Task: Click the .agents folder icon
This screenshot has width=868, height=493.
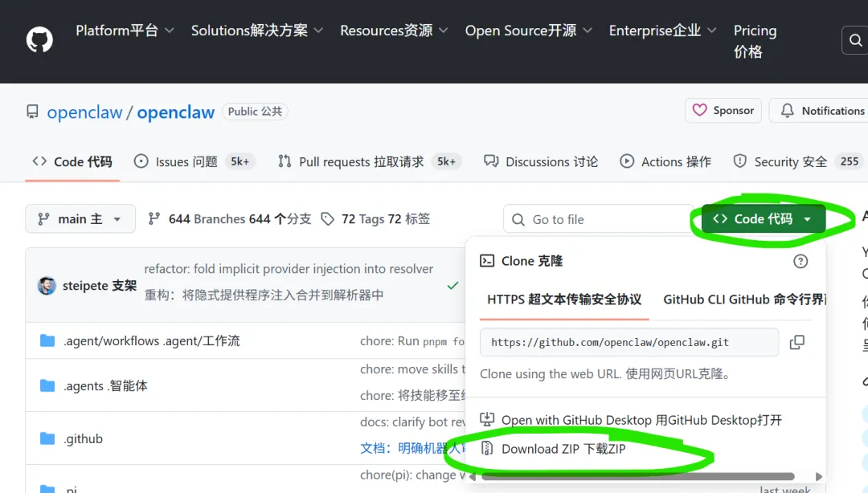Action: [x=47, y=385]
